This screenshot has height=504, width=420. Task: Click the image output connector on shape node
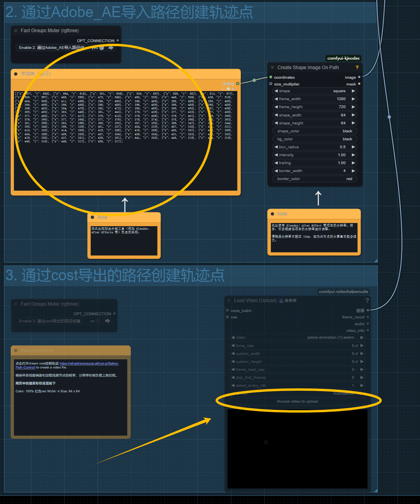[359, 78]
